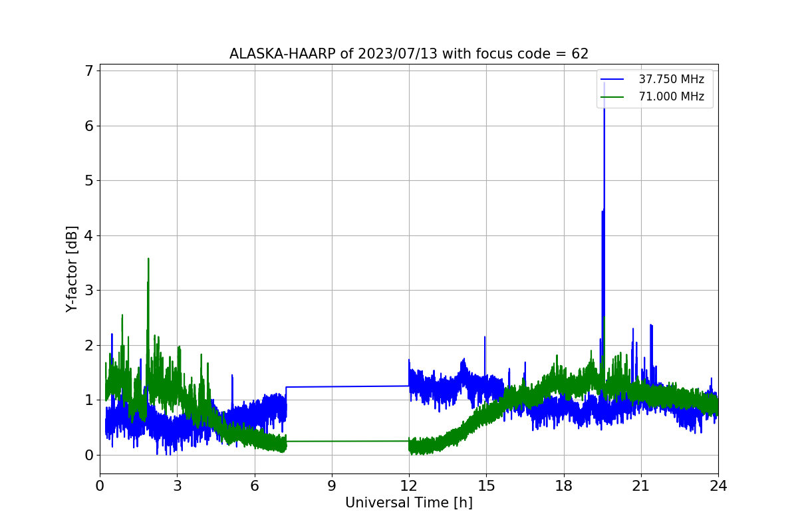Click the blue spike near 15 hours
Image resolution: width=798 pixels, height=532 pixels.
[485, 338]
